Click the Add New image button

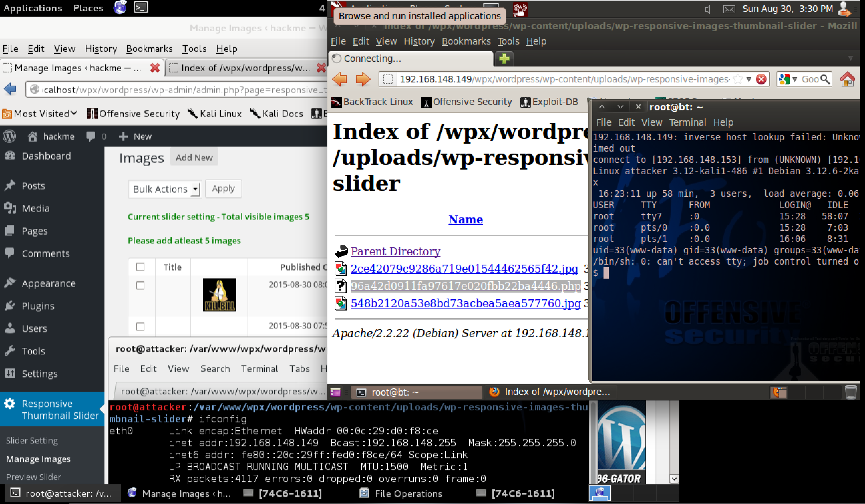coord(194,158)
